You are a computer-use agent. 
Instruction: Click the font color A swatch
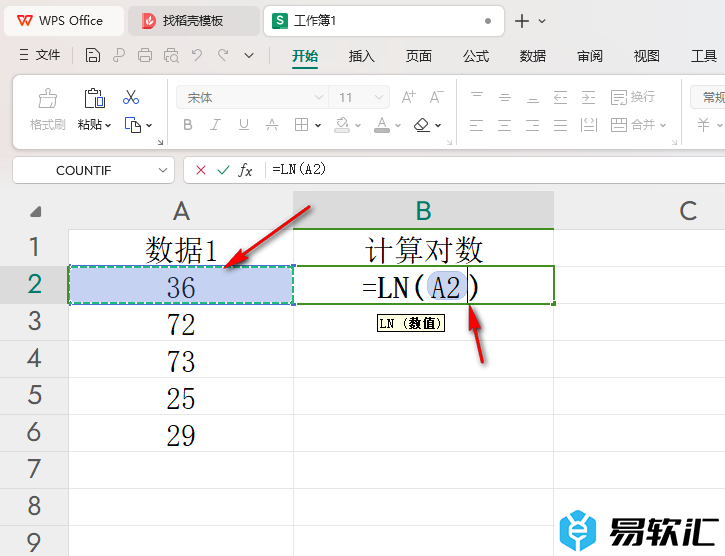(382, 125)
